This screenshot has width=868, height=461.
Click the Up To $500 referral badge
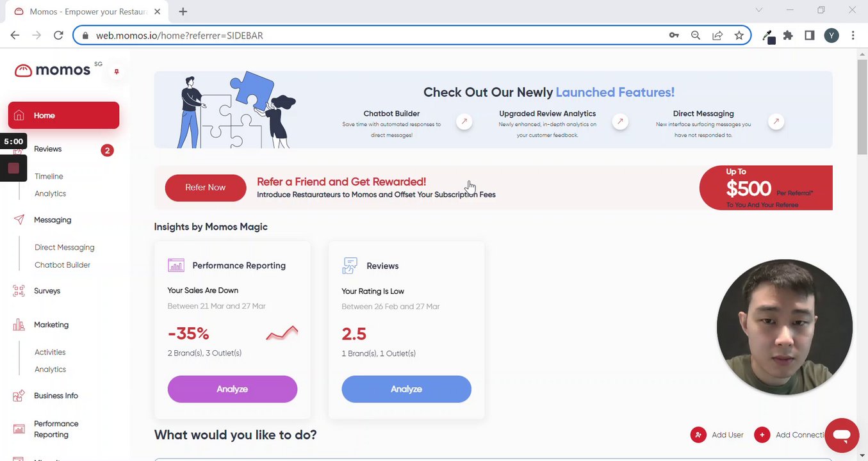coord(766,188)
